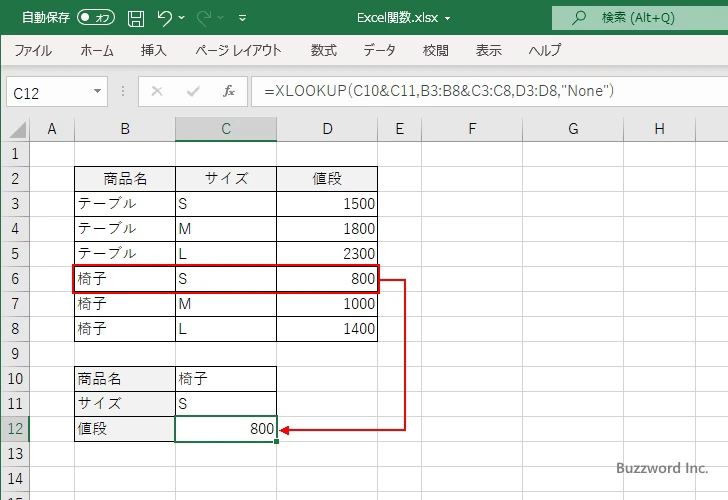Open the Undo history dropdown arrow
This screenshot has width=728, height=500.
point(182,18)
